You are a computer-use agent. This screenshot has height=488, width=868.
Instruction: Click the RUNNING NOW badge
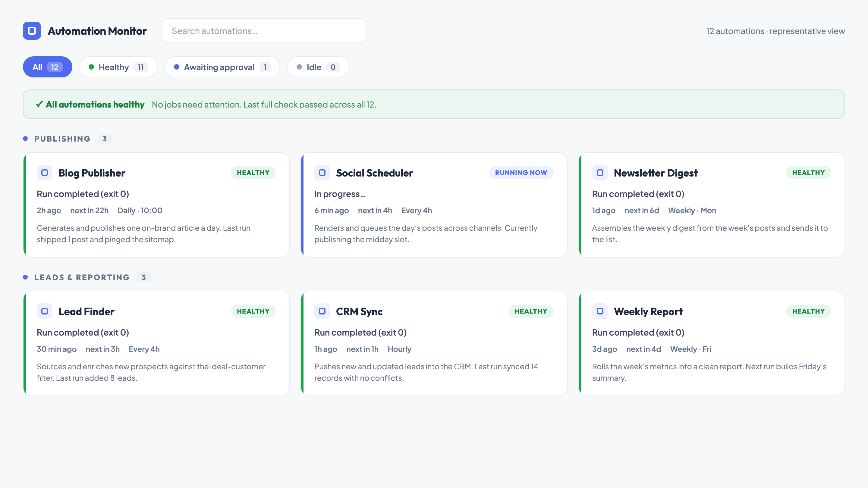[x=521, y=173]
